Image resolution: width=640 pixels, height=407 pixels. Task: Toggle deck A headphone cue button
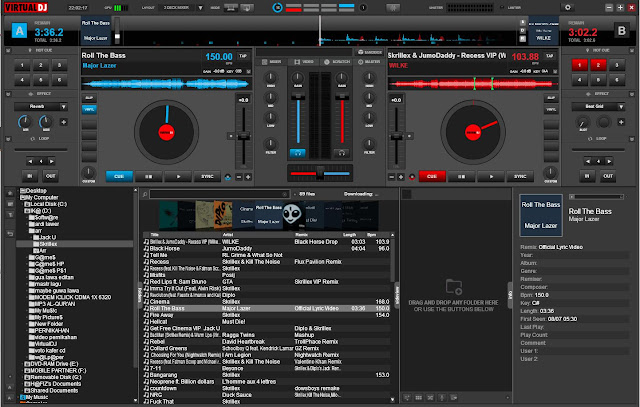pos(298,153)
